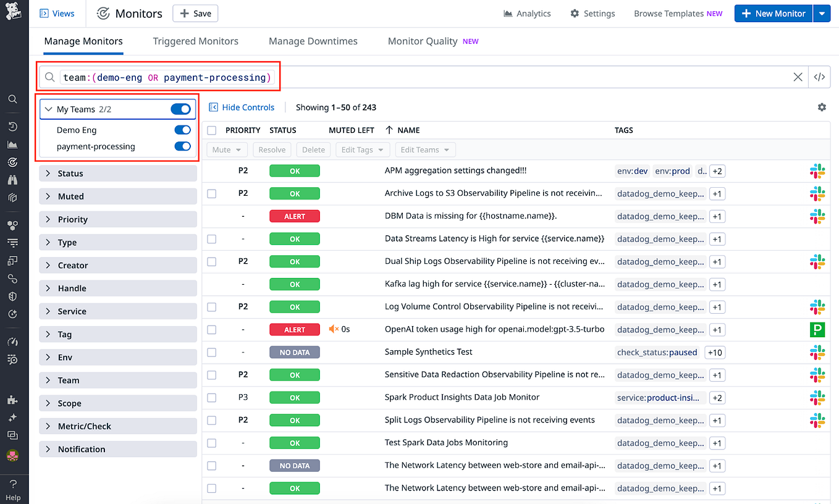The image size is (839, 504).
Task: Clear the search query with the X icon
Action: tap(798, 77)
